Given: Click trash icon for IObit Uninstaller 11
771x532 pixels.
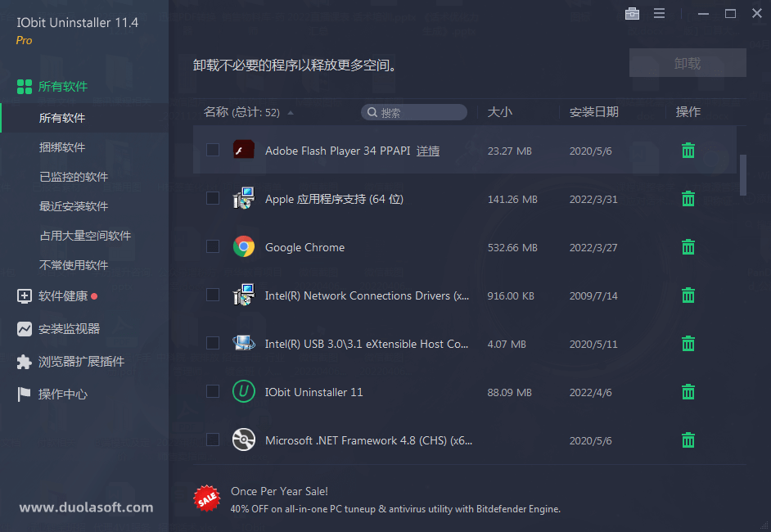Looking at the screenshot, I should [688, 392].
